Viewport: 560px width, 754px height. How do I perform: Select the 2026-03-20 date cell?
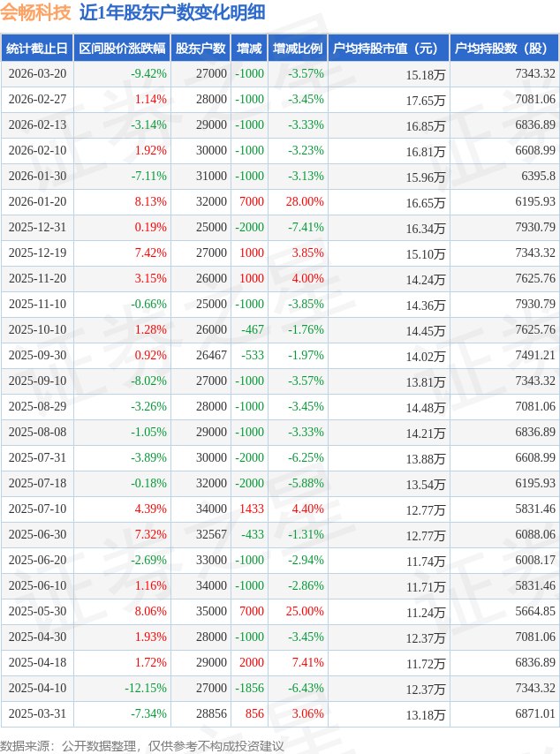click(37, 73)
